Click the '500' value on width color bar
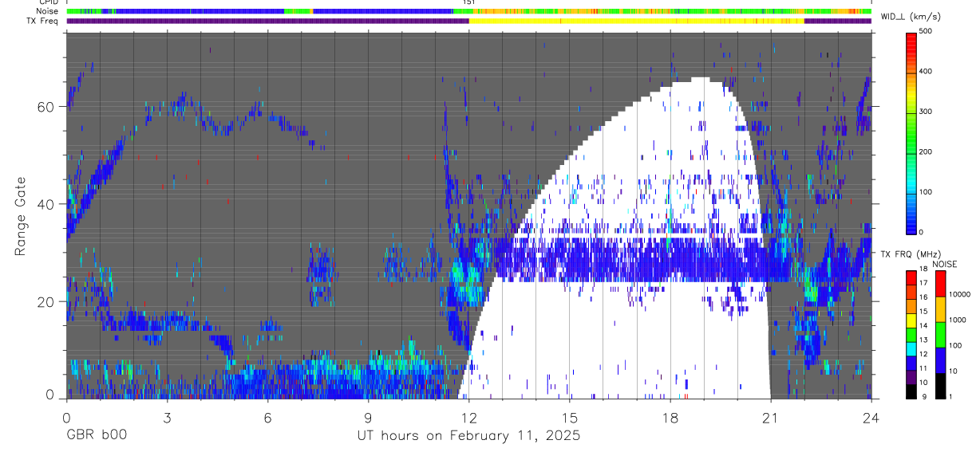 coord(926,31)
